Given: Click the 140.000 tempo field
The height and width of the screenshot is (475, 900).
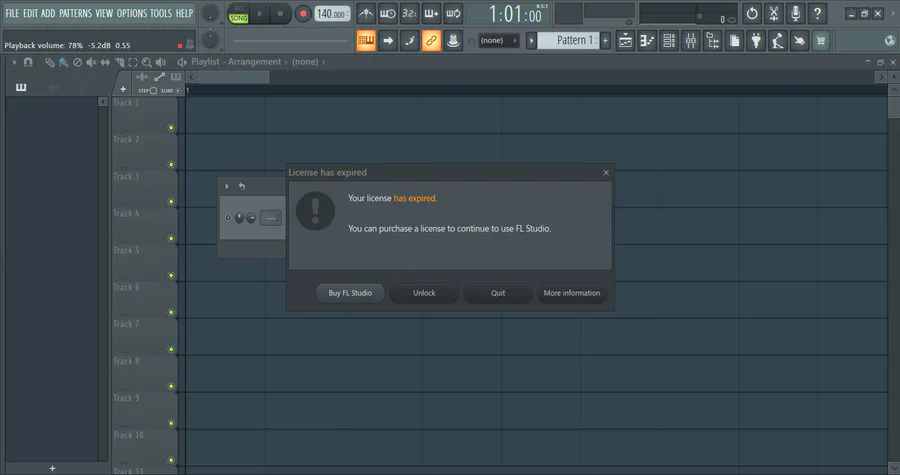Looking at the screenshot, I should (332, 14).
